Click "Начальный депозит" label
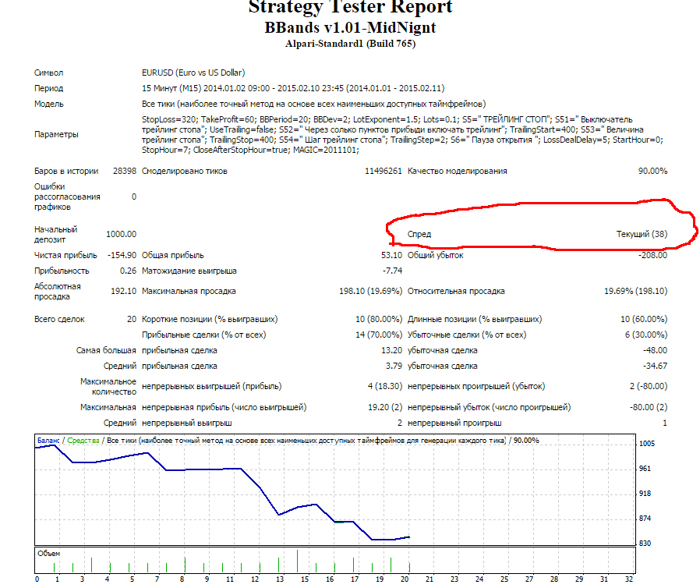Screen dimensions: 700x588 pos(56,235)
